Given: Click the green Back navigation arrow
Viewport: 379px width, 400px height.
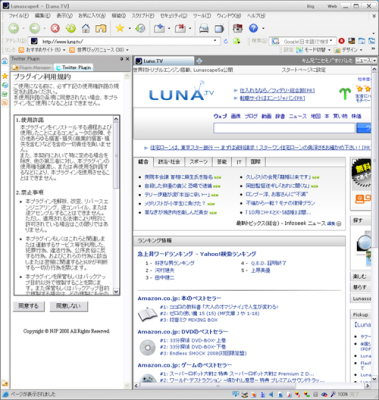Looking at the screenshot, I should point(13,29).
